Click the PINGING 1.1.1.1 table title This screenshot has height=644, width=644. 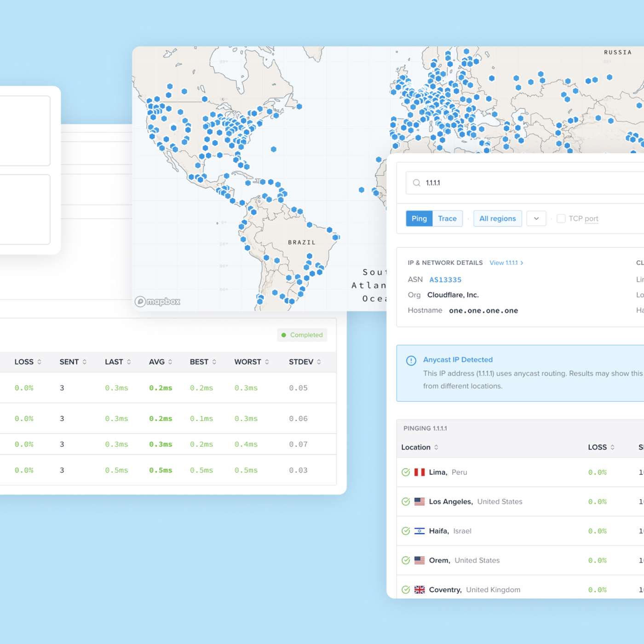click(x=425, y=428)
